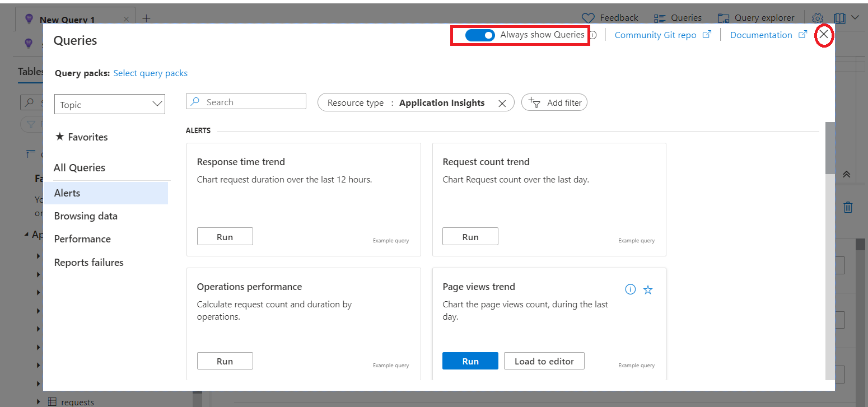Viewport: 868px width, 407px height.
Task: Run the Request count trend query
Action: point(470,237)
